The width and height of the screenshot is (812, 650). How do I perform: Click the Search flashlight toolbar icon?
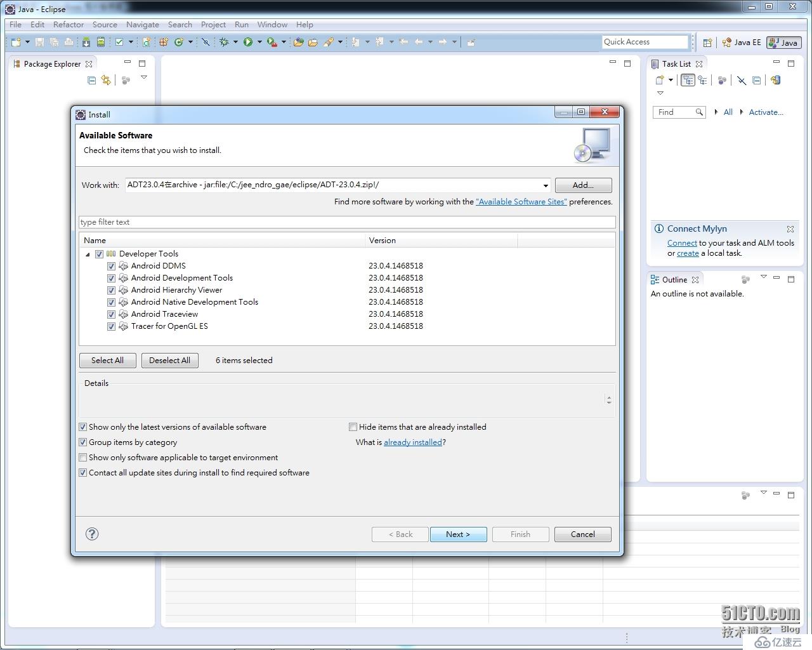tap(329, 42)
